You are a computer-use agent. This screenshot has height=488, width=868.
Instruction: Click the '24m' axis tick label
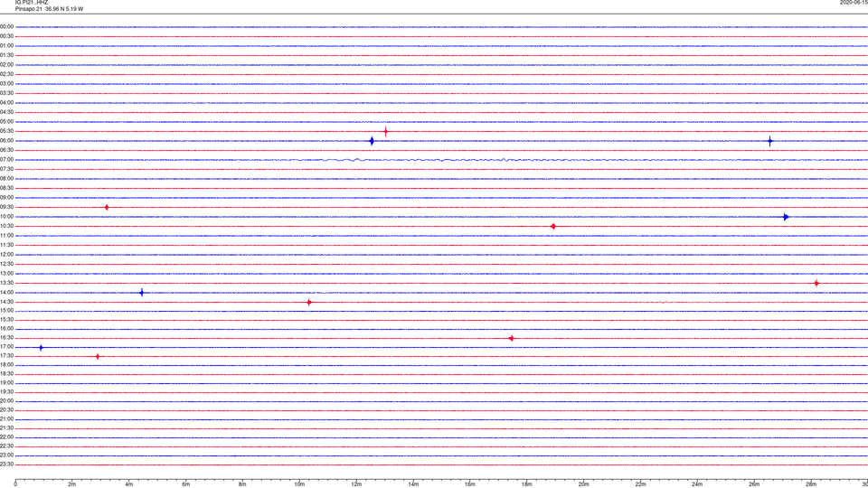tap(697, 484)
